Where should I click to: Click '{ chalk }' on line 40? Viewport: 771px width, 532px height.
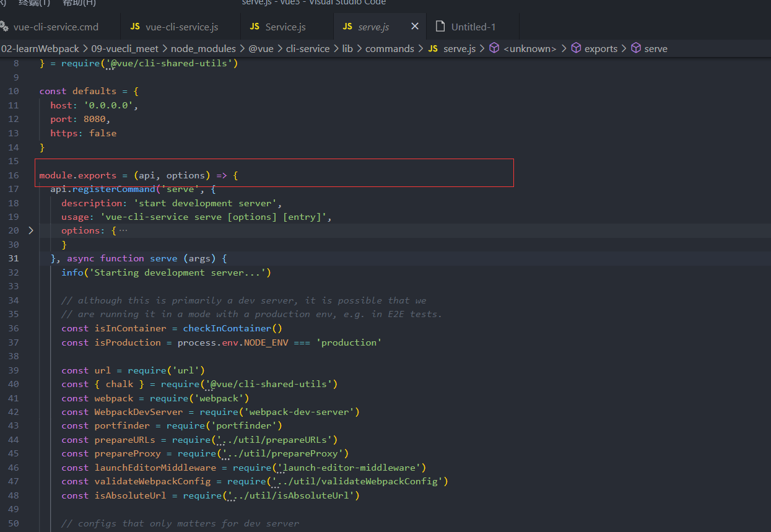point(120,384)
